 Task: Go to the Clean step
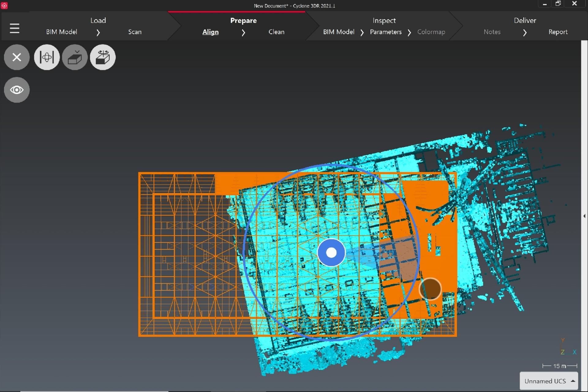click(277, 32)
